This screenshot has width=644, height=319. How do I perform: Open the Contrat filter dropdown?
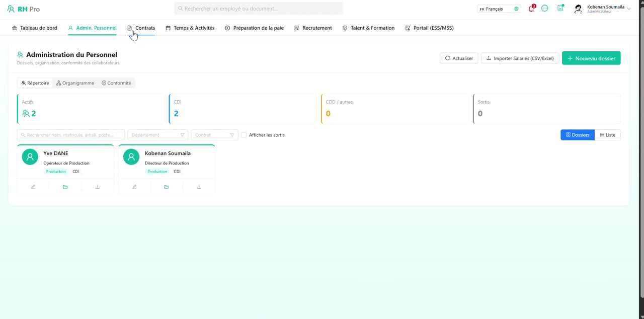214,135
